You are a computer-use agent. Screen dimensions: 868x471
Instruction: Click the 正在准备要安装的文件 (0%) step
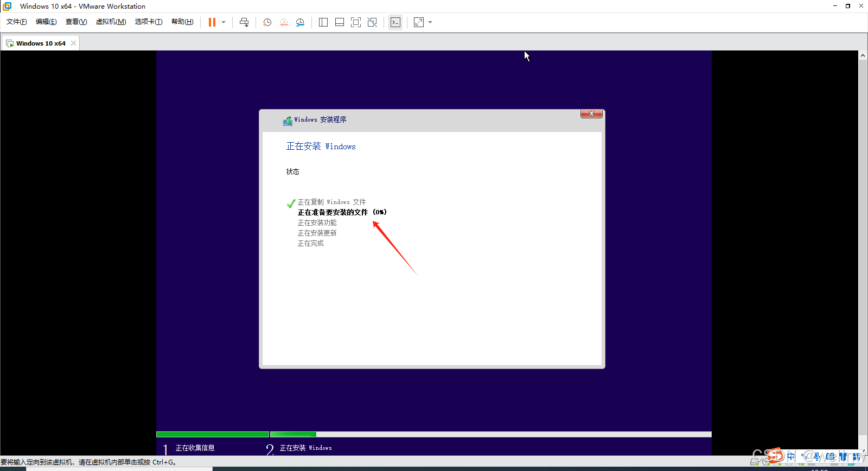342,212
